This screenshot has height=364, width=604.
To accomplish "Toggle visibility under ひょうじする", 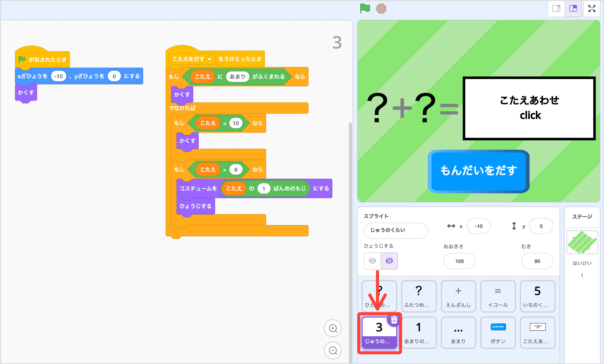I will (x=381, y=261).
